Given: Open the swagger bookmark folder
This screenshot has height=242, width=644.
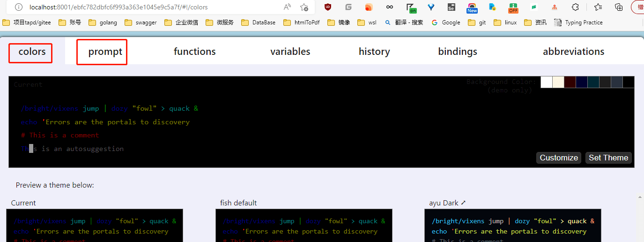Looking at the screenshot, I should [141, 23].
